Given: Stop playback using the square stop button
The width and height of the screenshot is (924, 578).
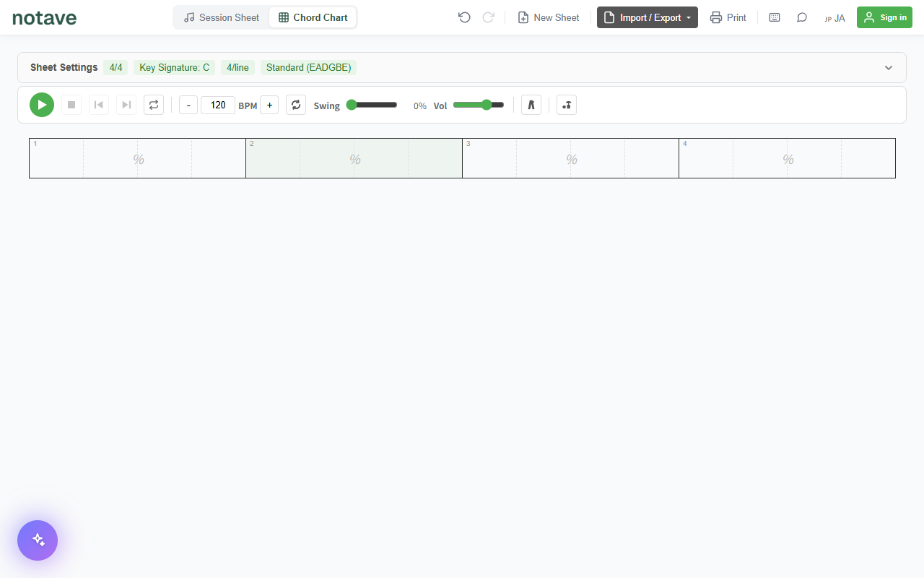Looking at the screenshot, I should (x=71, y=105).
